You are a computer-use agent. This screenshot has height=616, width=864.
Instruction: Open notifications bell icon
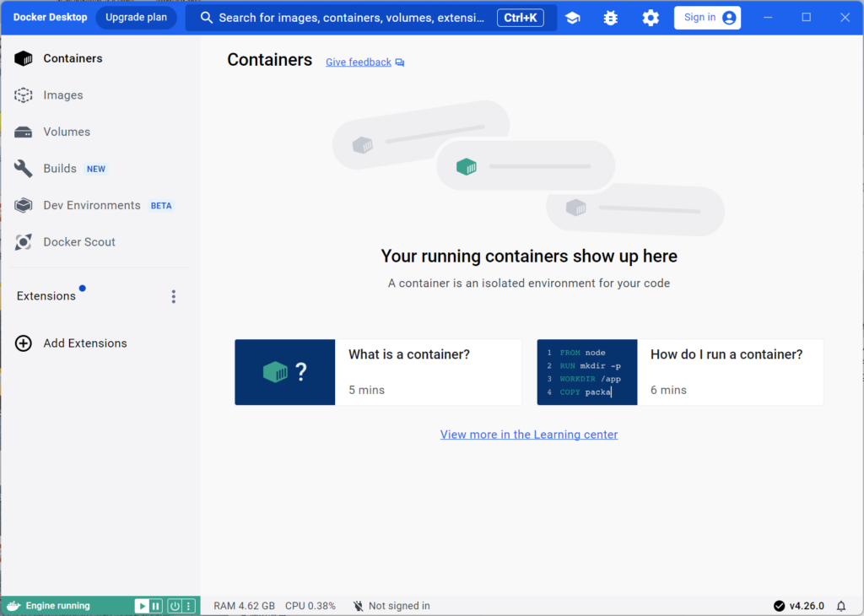(x=841, y=606)
